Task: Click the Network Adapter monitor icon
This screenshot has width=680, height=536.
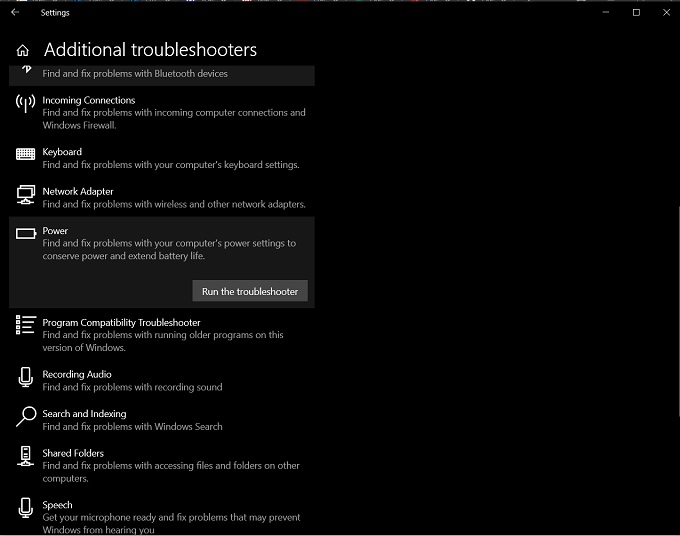Action: click(26, 195)
